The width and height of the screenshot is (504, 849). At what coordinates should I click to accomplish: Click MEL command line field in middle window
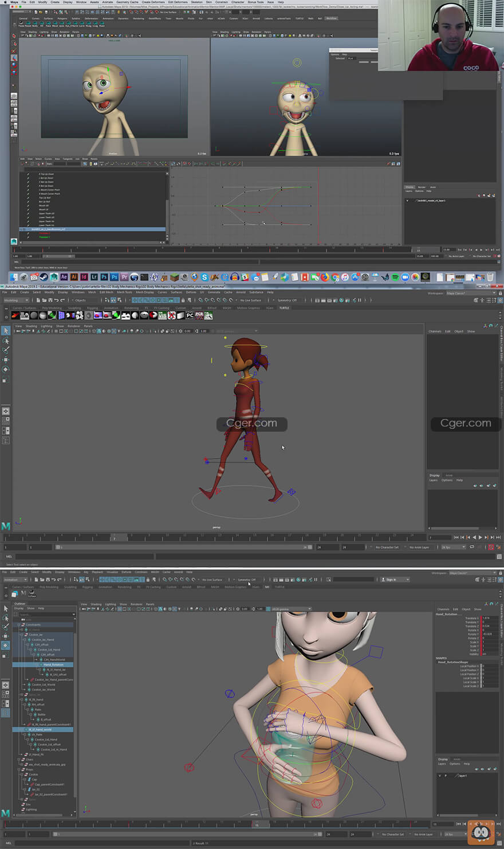84,556
